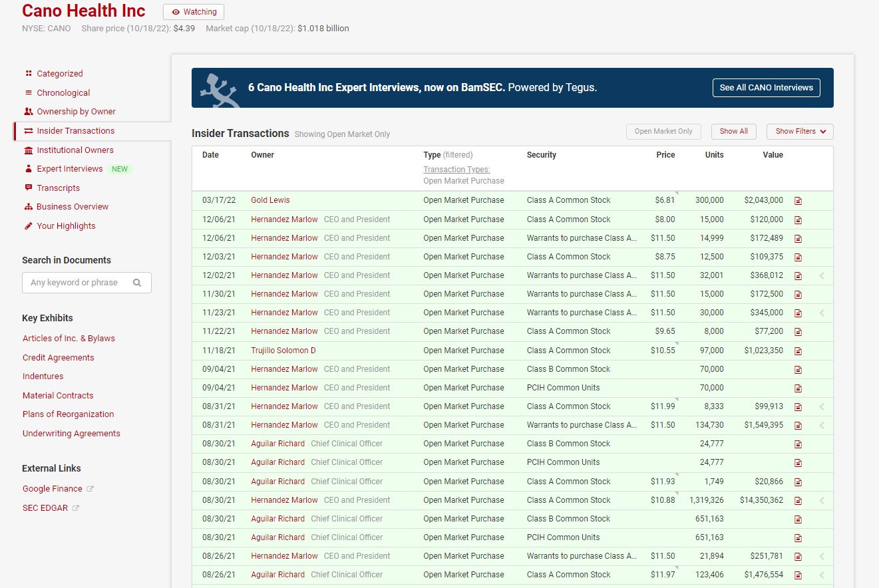Open document icon for $172,489 transaction
This screenshot has height=588, width=879.
[x=798, y=239]
